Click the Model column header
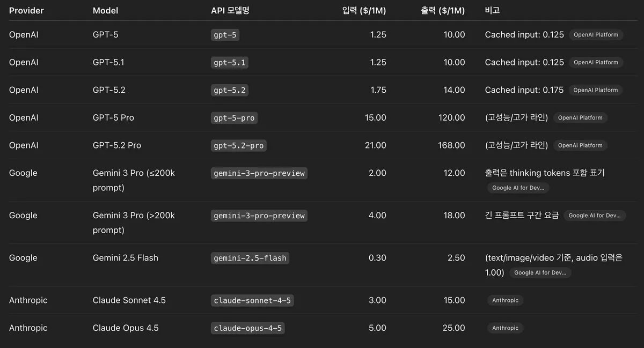This screenshot has height=348, width=644. click(x=105, y=10)
